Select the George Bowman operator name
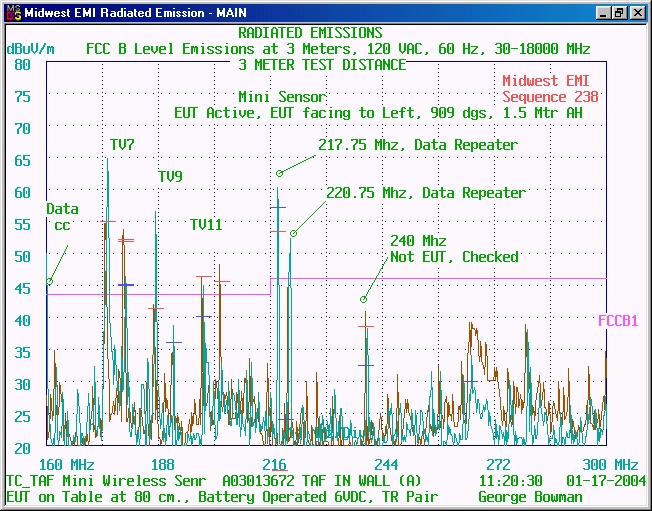The image size is (652, 511). tap(530, 497)
